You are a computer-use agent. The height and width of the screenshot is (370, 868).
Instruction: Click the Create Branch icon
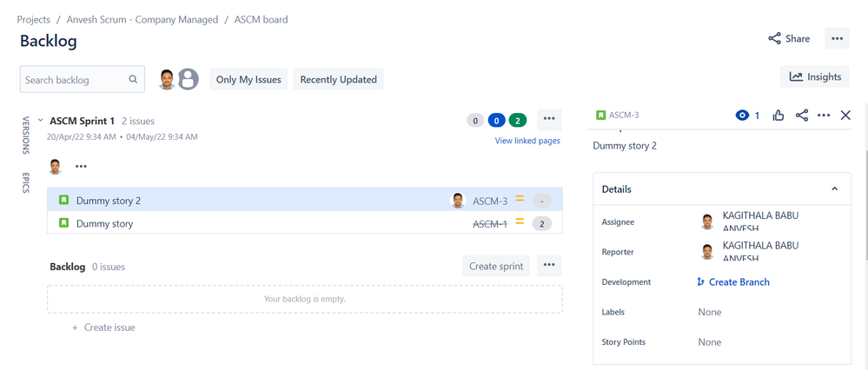[701, 282]
